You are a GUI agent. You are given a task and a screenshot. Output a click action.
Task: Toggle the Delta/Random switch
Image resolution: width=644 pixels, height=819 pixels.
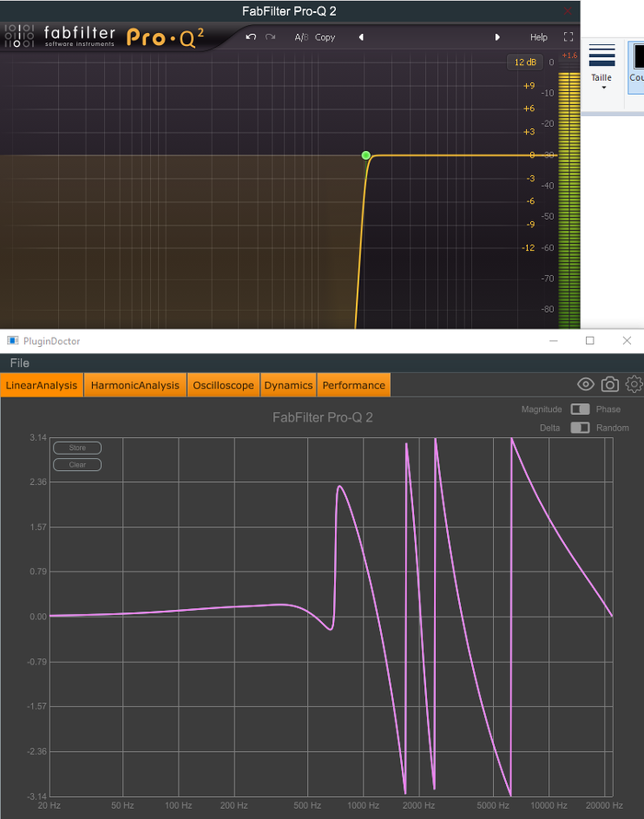pyautogui.click(x=580, y=428)
